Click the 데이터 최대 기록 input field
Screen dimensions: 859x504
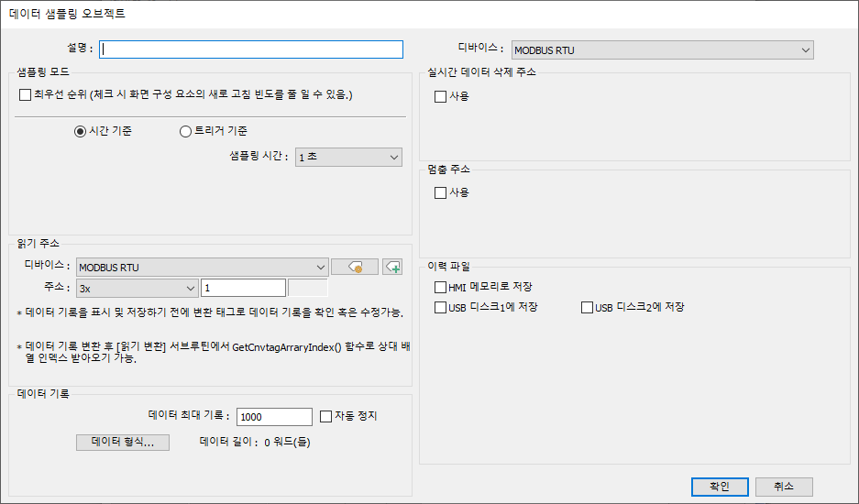click(274, 417)
